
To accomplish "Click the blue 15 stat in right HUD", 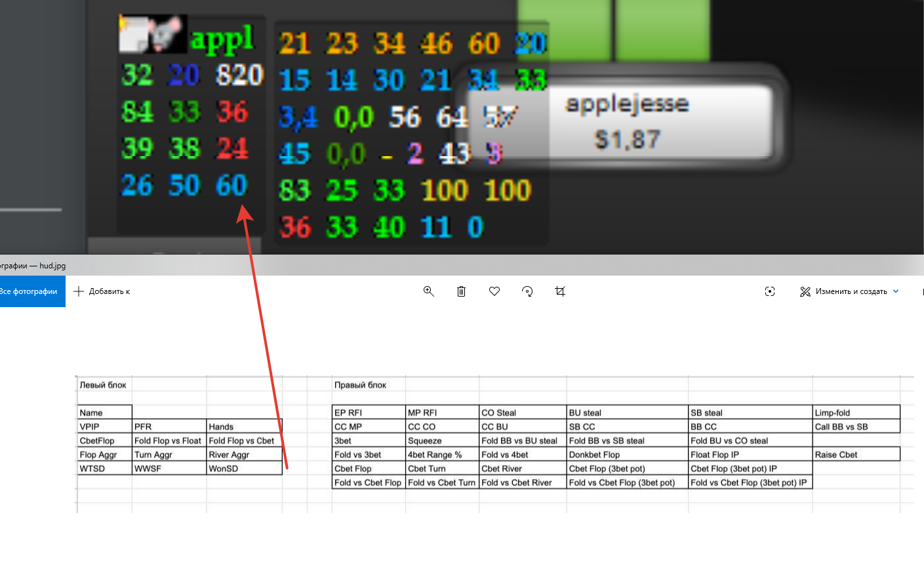I will [294, 81].
